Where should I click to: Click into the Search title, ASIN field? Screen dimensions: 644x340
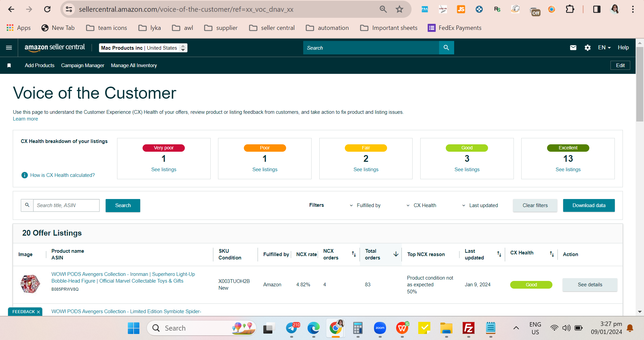click(x=66, y=205)
